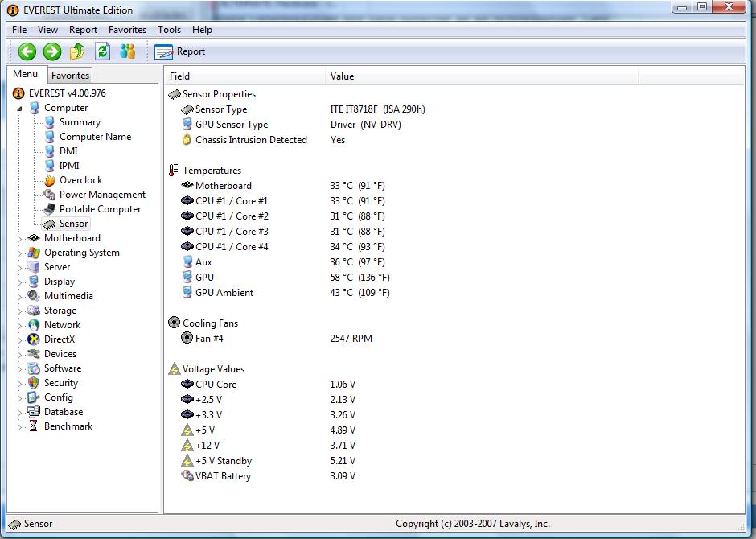Expand the Benchmark tree node
Screen dimensions: 756x539
20,427
